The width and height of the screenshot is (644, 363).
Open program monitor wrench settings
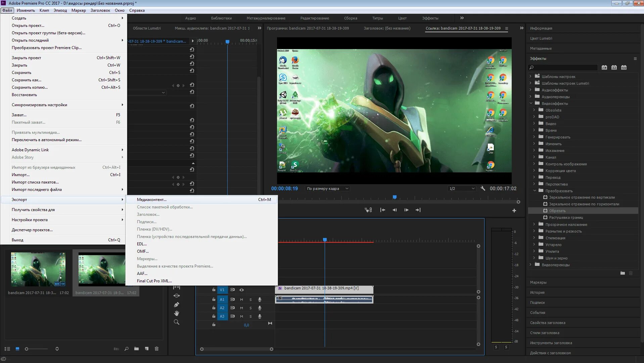tap(483, 189)
